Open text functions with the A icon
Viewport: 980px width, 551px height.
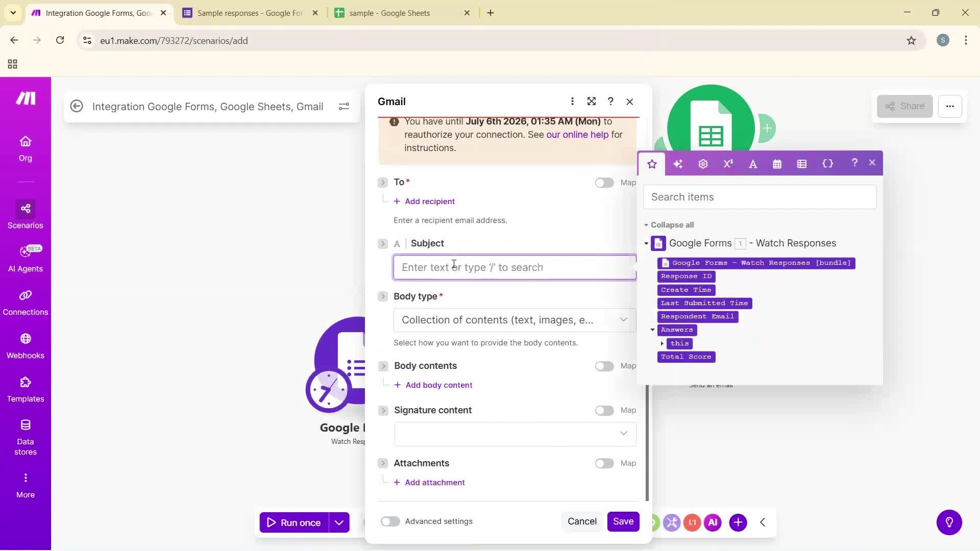(753, 163)
